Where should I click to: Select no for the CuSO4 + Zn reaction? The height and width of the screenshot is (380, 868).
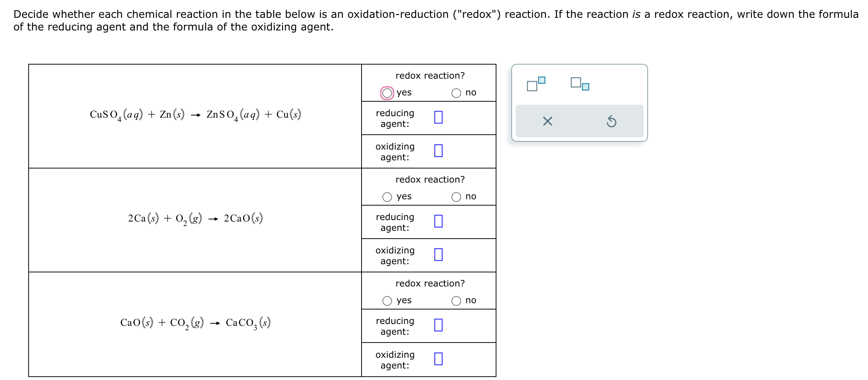click(456, 93)
